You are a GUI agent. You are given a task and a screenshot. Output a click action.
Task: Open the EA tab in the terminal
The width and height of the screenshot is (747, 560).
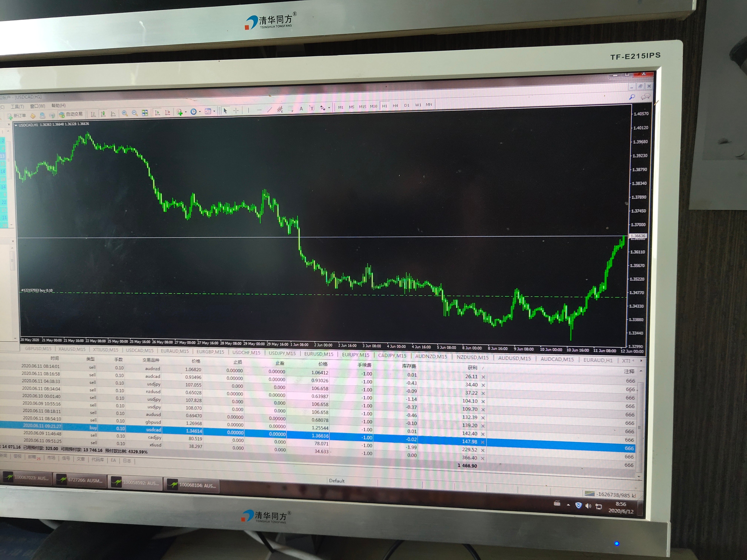click(x=113, y=460)
